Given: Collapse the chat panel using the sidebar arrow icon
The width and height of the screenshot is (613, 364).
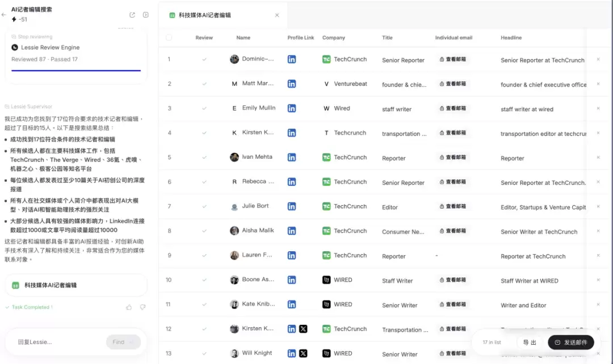Looking at the screenshot, I should pyautogui.click(x=146, y=15).
